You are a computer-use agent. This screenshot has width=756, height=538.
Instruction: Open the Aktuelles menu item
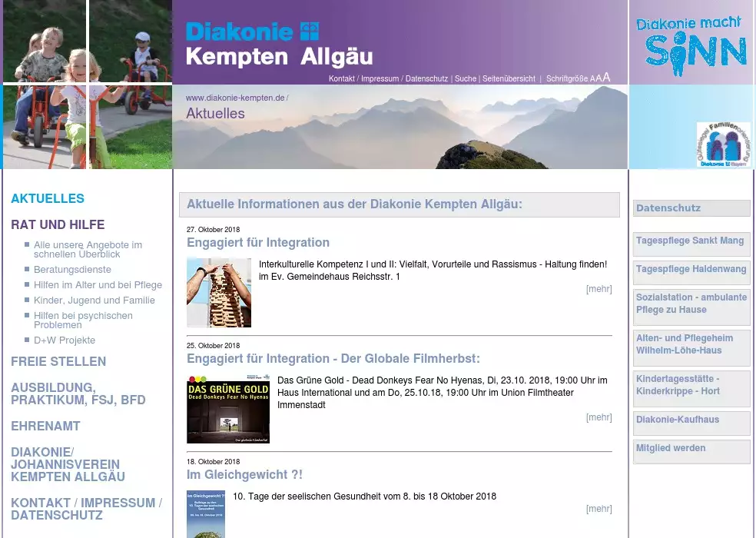pos(48,198)
